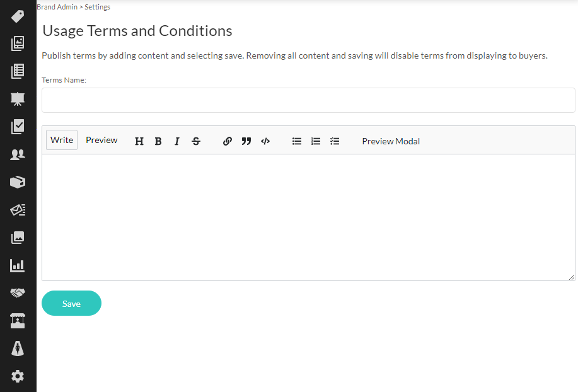Click the two-people users icon in sidebar
Screen dimensions: 578x392
(x=18, y=154)
